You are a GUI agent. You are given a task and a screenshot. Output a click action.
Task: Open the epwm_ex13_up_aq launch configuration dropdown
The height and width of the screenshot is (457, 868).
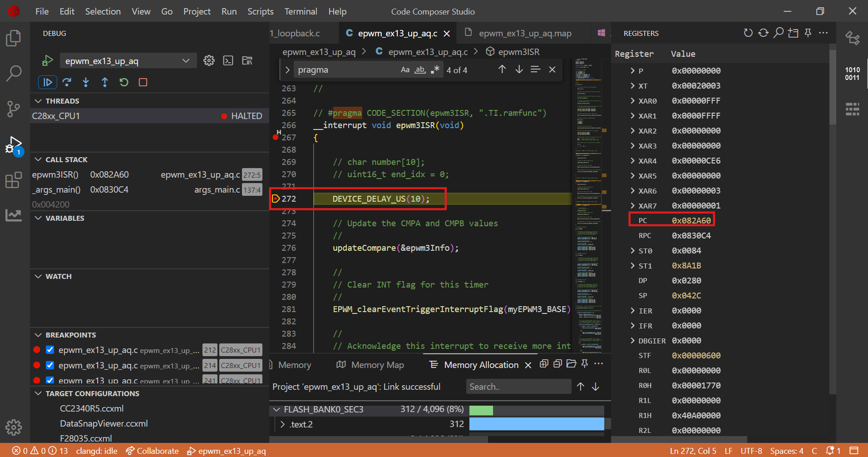[x=128, y=61]
